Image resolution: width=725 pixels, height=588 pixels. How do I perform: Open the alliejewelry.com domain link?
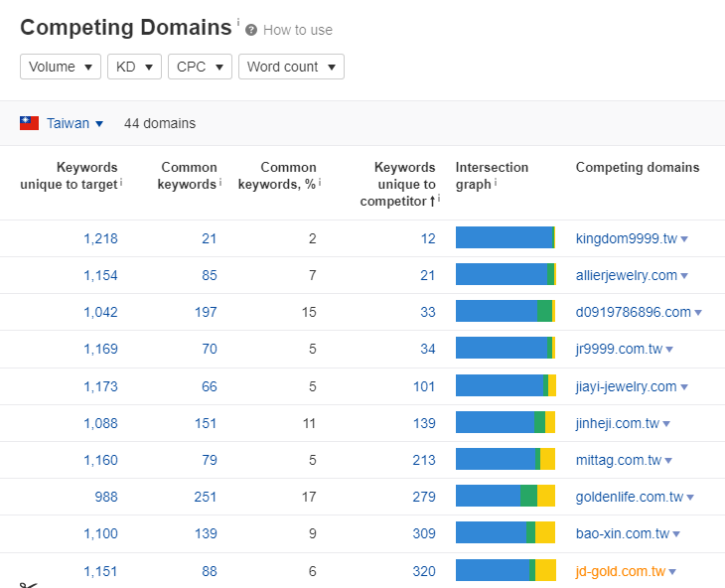[x=626, y=275]
